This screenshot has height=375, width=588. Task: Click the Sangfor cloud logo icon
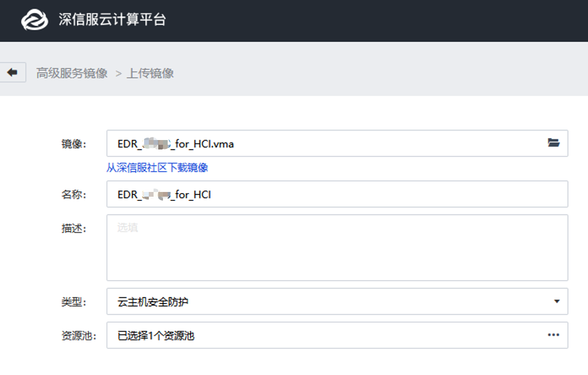coord(35,20)
